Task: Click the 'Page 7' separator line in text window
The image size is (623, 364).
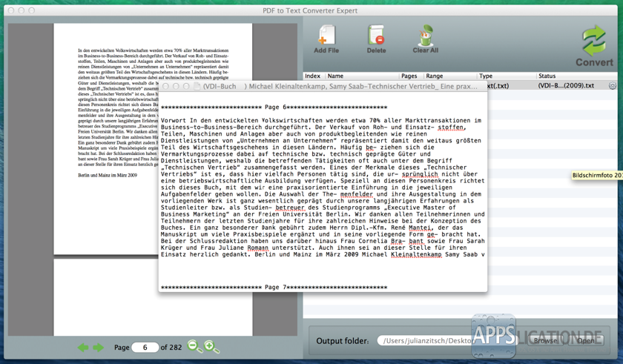Action: (x=274, y=287)
